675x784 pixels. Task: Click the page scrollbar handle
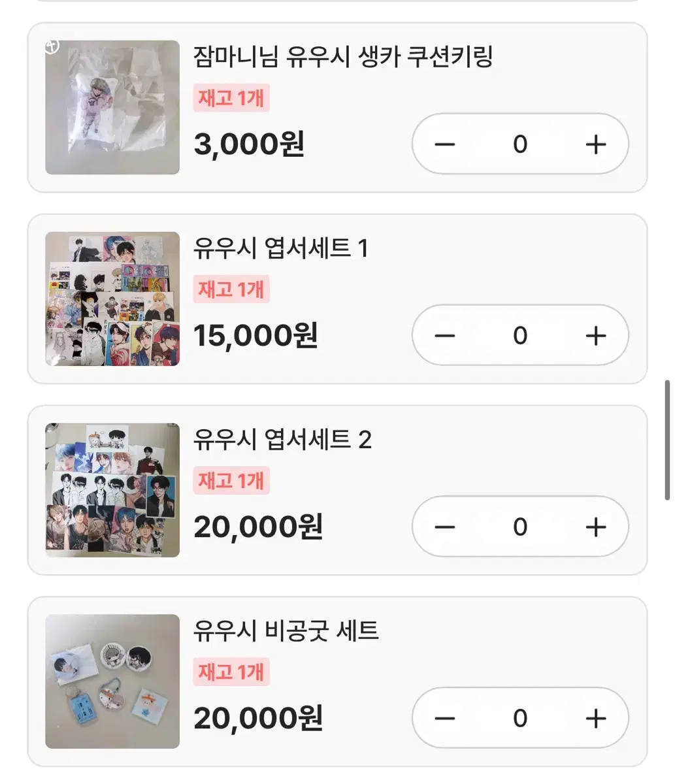pos(667,440)
